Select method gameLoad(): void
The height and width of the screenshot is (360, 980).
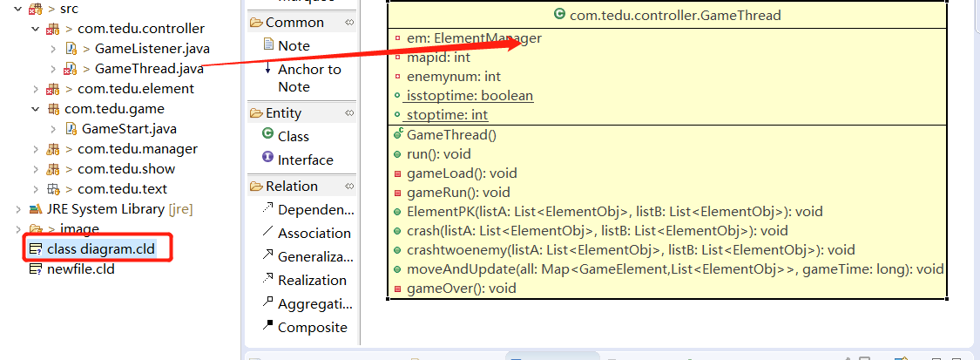[461, 173]
